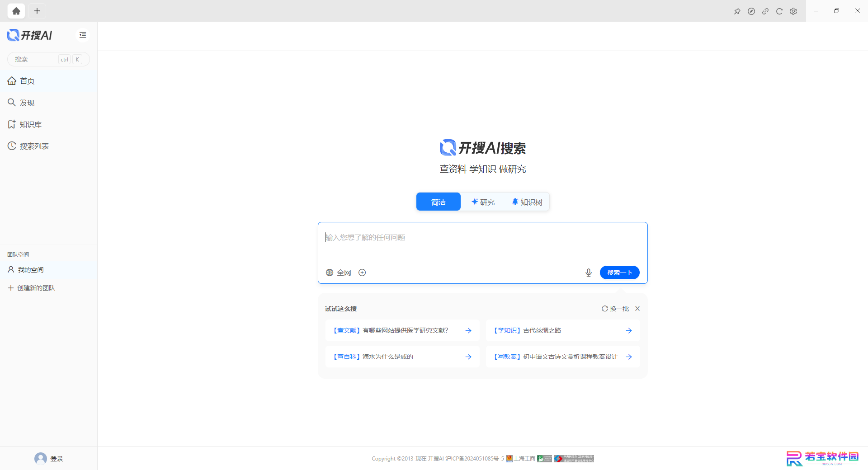Copy page link with the chain icon
This screenshot has height=470, width=868.
(765, 11)
